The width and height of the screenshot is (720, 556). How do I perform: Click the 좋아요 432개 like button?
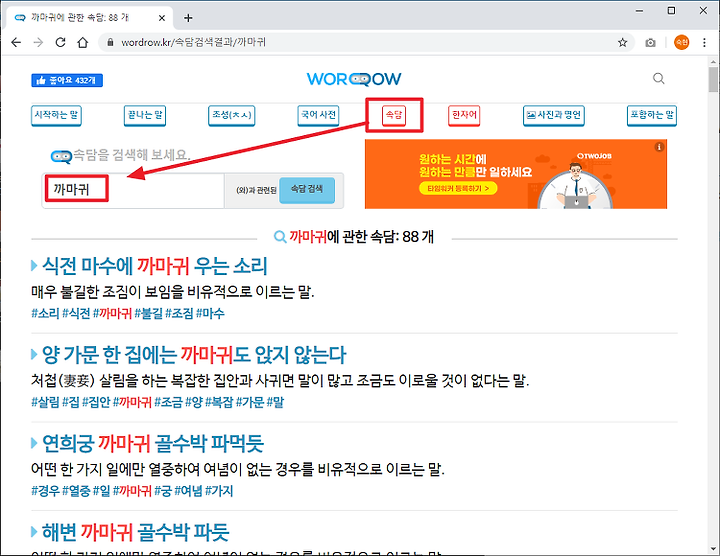click(x=67, y=80)
